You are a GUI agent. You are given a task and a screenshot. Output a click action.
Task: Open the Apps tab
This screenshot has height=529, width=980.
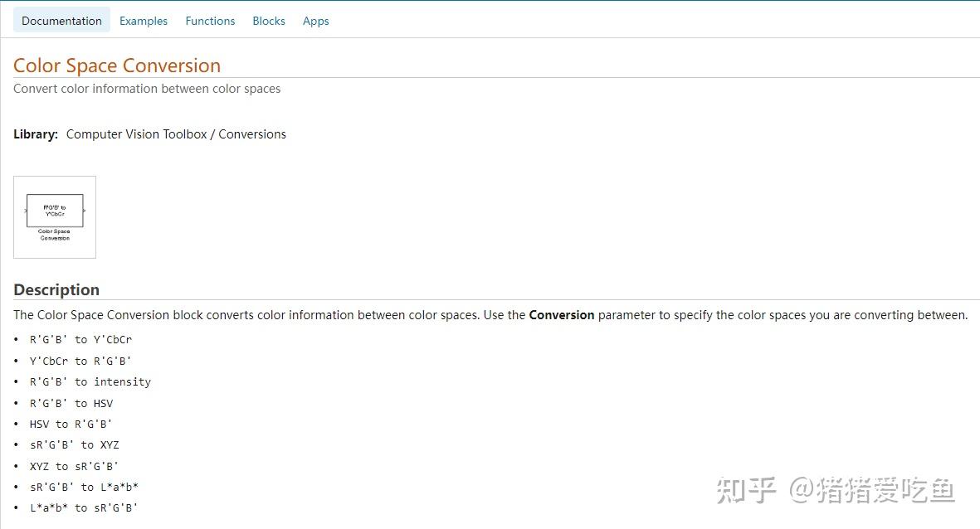point(315,21)
